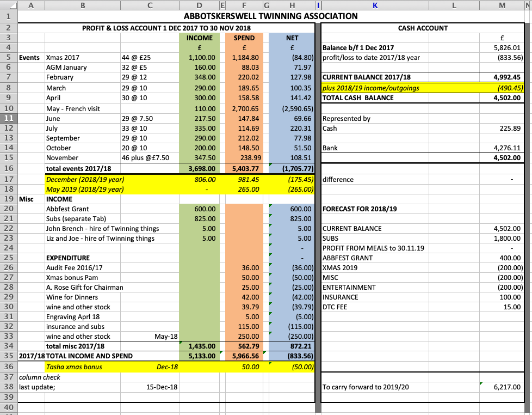Select the row 11 header
This screenshot has width=532, height=415.
pyautogui.click(x=8, y=118)
